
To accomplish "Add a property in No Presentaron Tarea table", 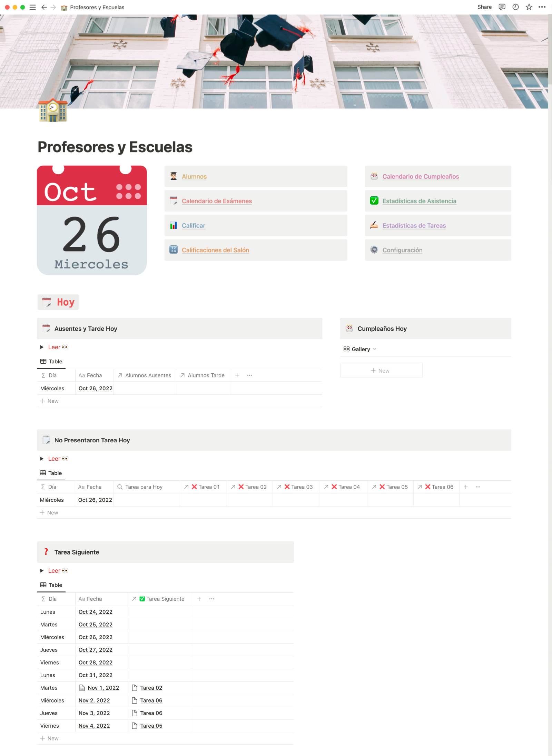I will (465, 487).
